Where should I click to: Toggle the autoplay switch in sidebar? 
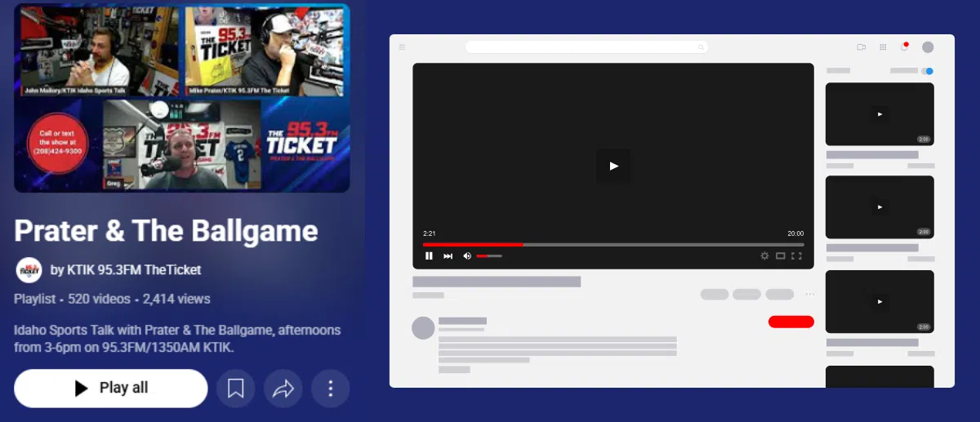tap(928, 71)
